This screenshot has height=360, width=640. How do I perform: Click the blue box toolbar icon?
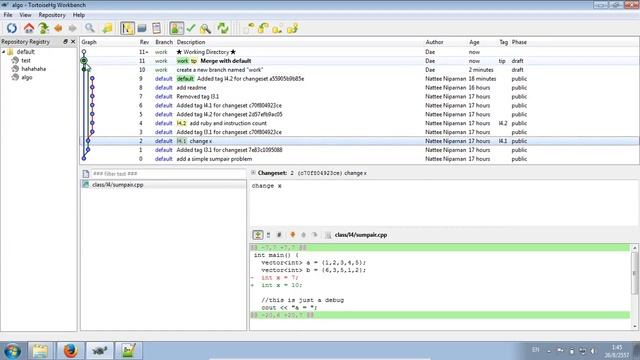142,28
